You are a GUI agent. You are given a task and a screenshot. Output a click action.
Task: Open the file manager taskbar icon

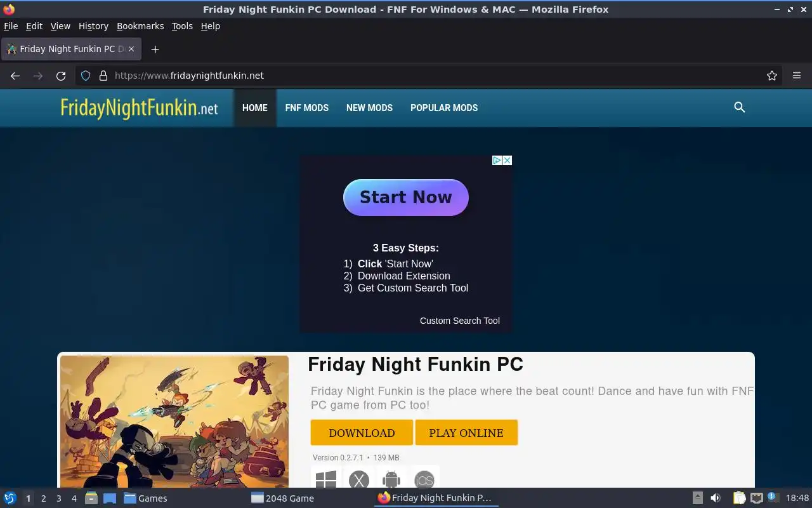(91, 498)
